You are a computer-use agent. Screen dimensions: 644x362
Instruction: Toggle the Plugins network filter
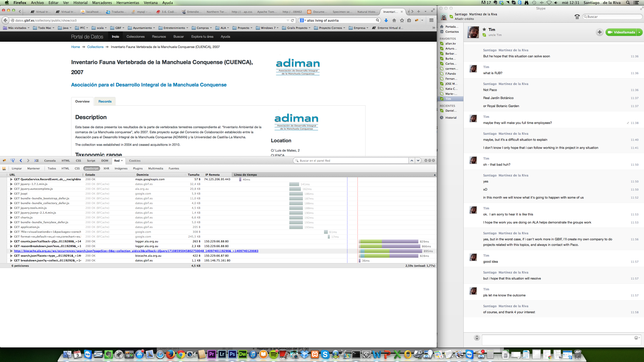pos(138,168)
